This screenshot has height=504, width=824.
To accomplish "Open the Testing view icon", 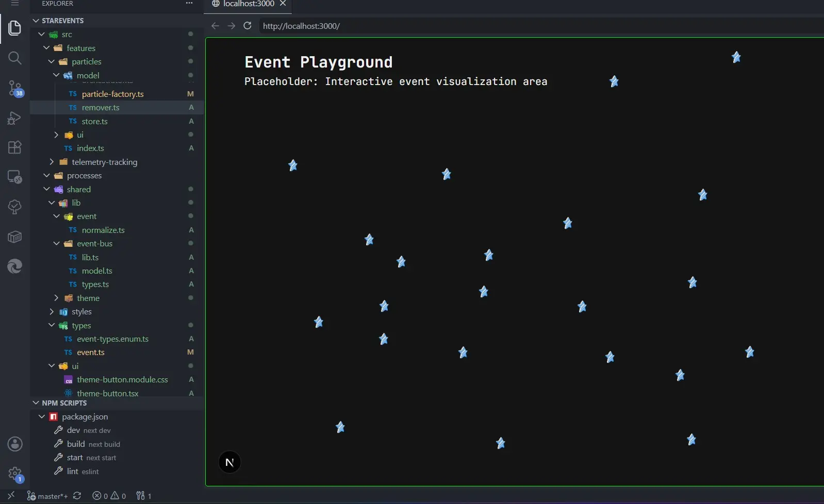I will click(14, 207).
